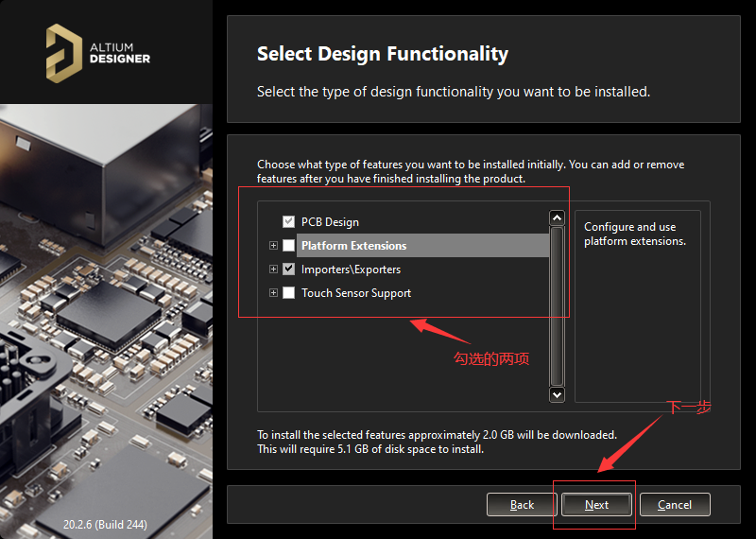
Task: Click the 'Select Design Functionality' heading
Action: pyautogui.click(x=383, y=54)
